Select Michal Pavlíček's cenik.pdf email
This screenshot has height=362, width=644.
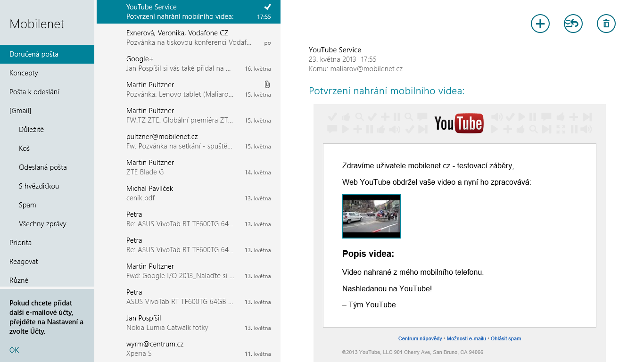(x=189, y=193)
